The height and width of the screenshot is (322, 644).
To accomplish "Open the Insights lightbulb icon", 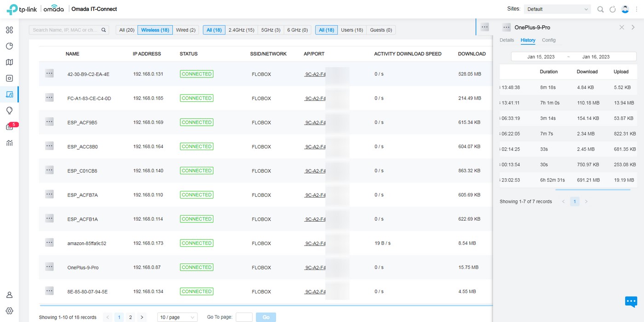I will tap(9, 111).
